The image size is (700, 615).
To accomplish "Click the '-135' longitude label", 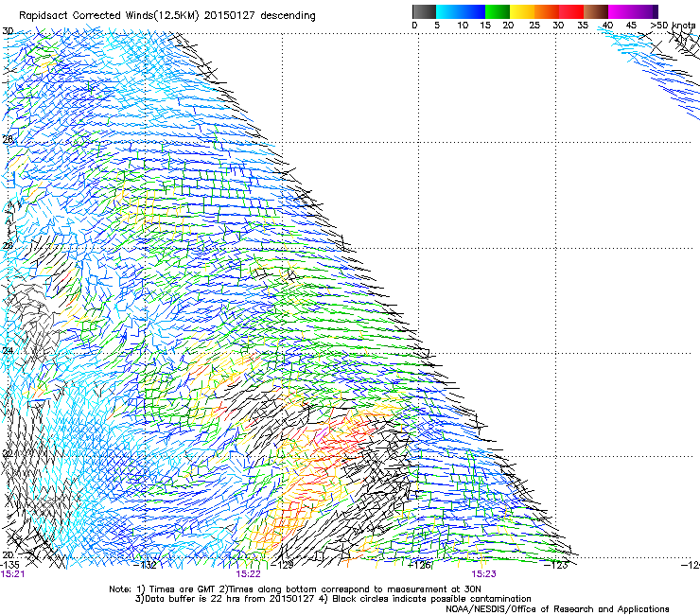I will tap(9, 565).
